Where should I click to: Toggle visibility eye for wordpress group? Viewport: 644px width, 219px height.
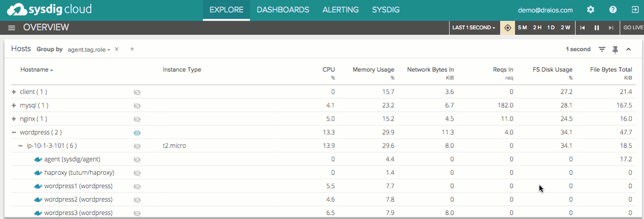[x=137, y=133]
